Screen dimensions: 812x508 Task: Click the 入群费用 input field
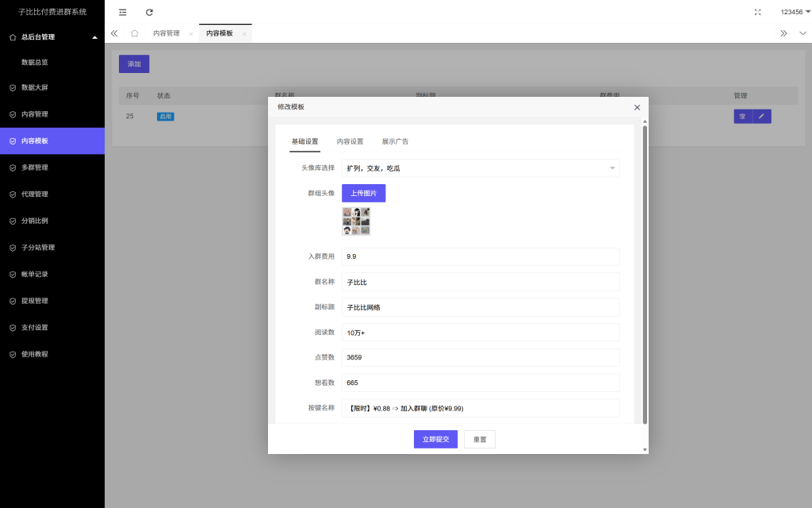[481, 257]
